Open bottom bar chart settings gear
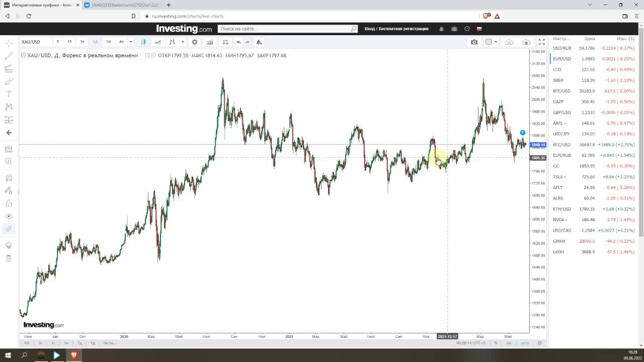The image size is (644, 362). [539, 343]
